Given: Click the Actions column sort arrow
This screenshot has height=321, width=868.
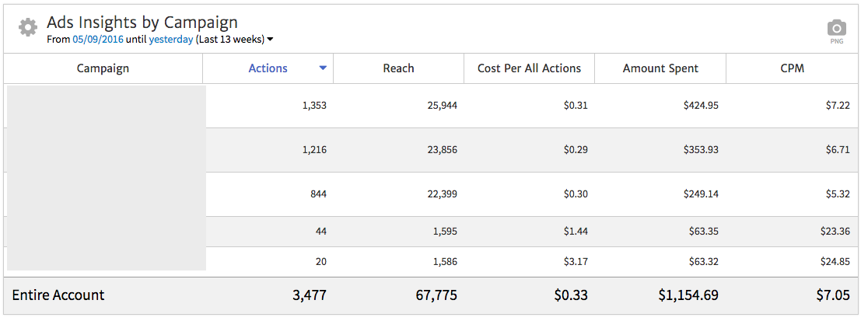Looking at the screenshot, I should click(x=323, y=68).
